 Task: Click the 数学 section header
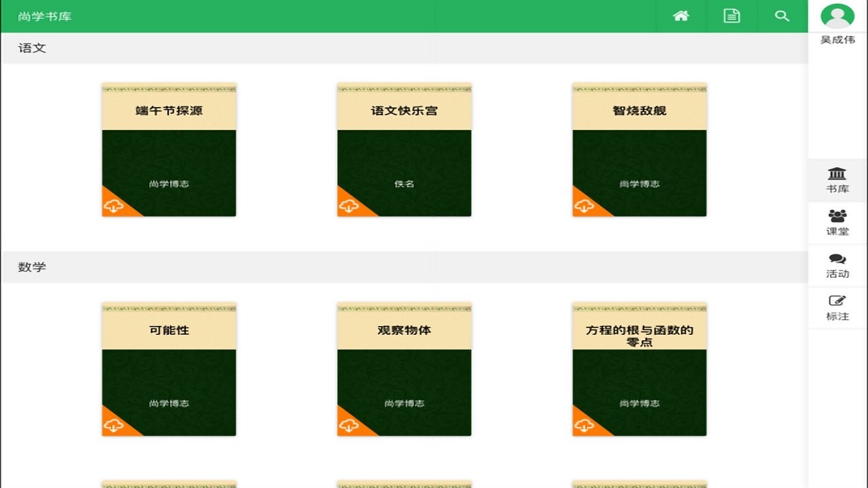[404, 267]
